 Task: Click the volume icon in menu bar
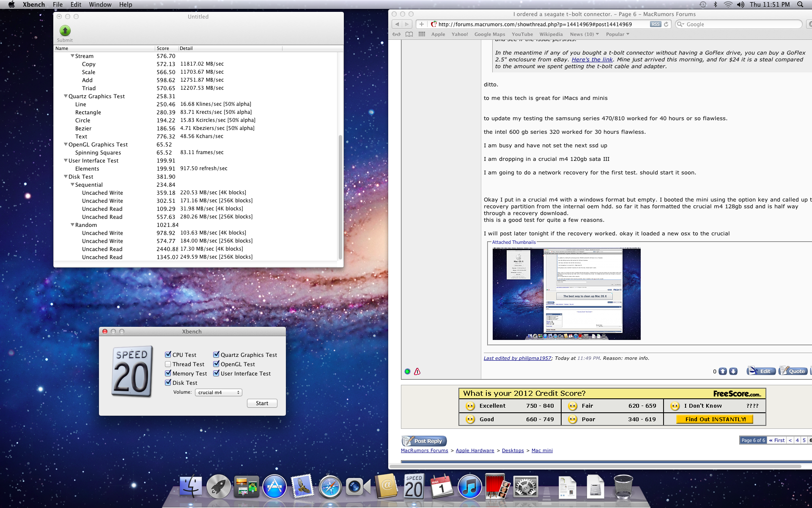coord(741,4)
